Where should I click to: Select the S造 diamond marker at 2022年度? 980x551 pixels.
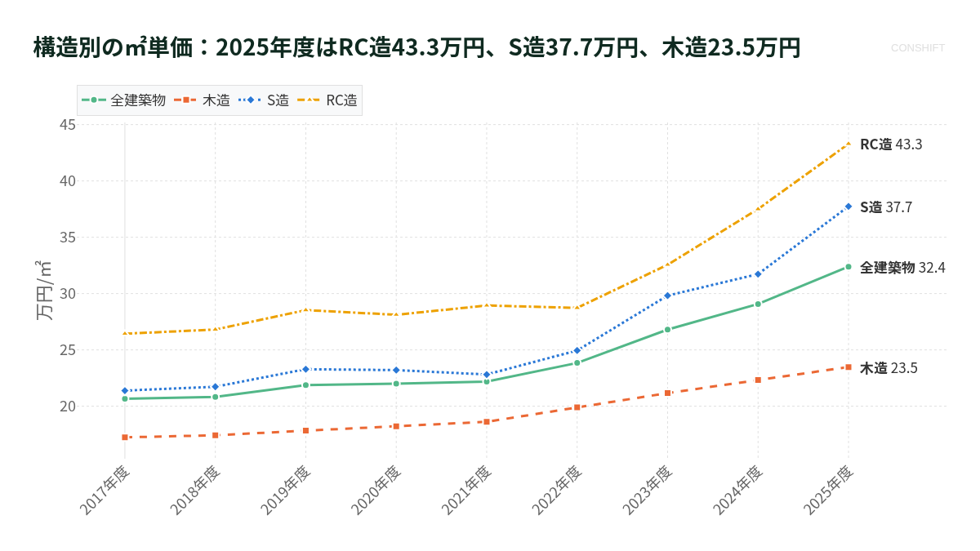577,351
